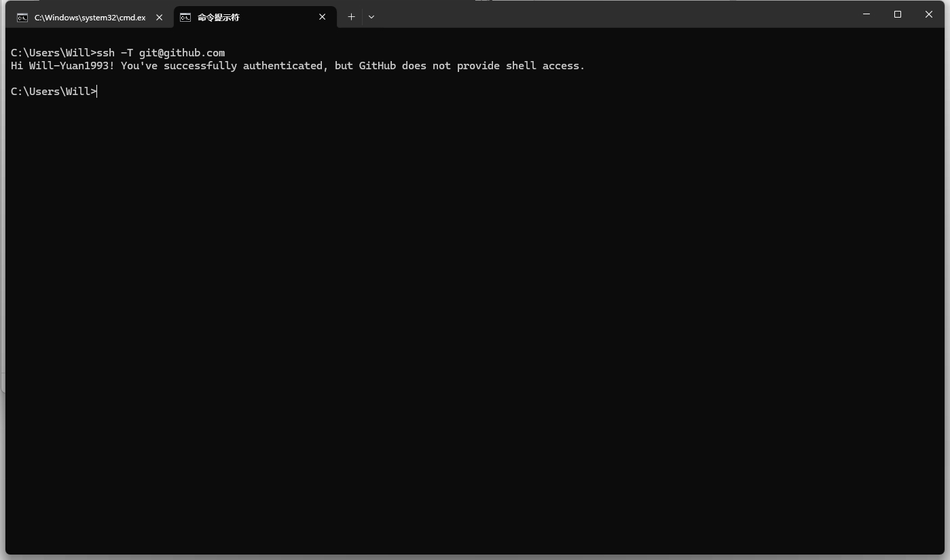Close the terminal window
This screenshot has height=560, width=950.
click(929, 14)
